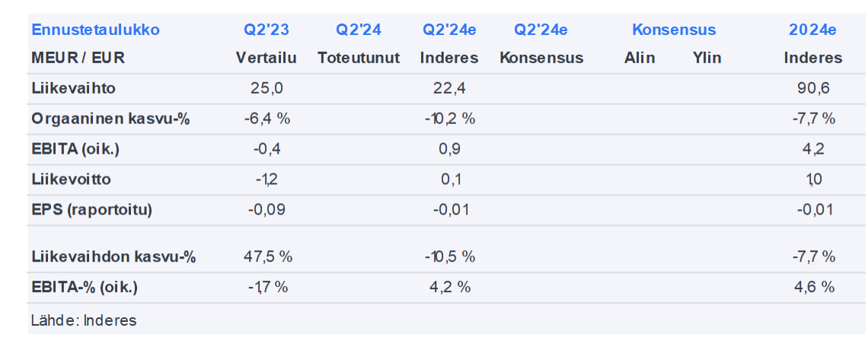Select the 47,5 % growth value
868x350 pixels.
[266, 256]
